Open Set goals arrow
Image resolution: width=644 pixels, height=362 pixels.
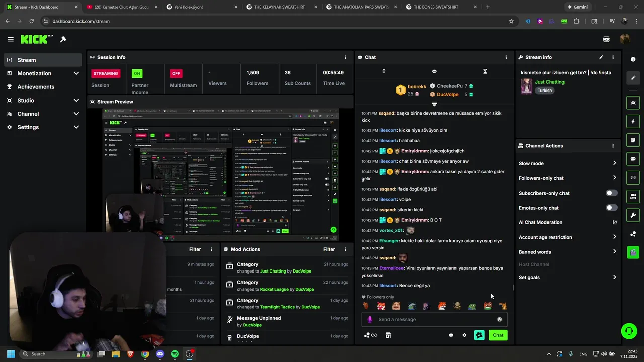coord(614,277)
